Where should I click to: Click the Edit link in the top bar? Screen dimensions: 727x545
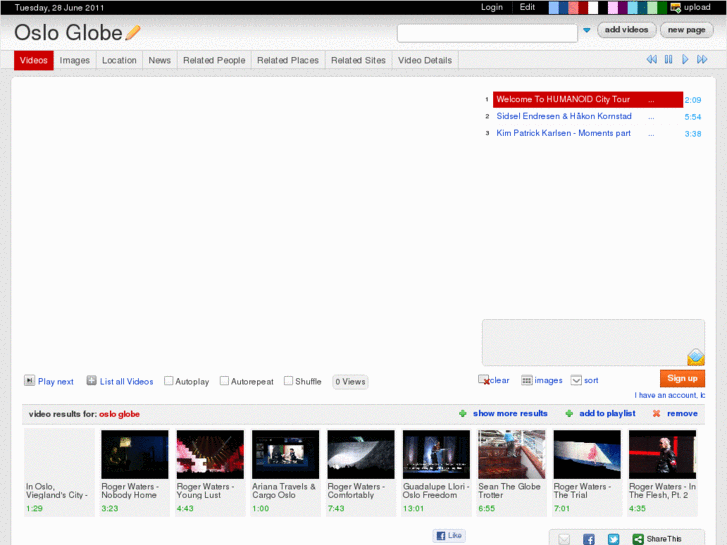click(x=527, y=7)
